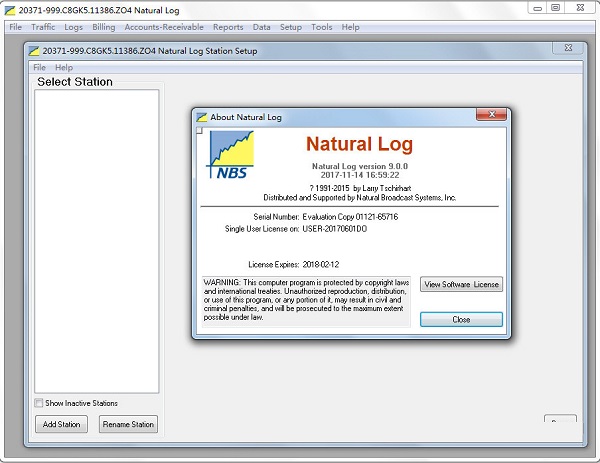This screenshot has width=600, height=463.
Task: Click the build timestamp '2017-11-14 16:59:22'
Action: [x=360, y=175]
